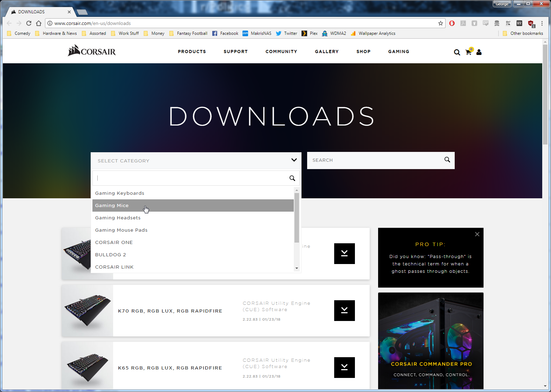Open the Work Stuff bookmarks folder
Viewport: 551px width, 392px height.
coord(125,33)
